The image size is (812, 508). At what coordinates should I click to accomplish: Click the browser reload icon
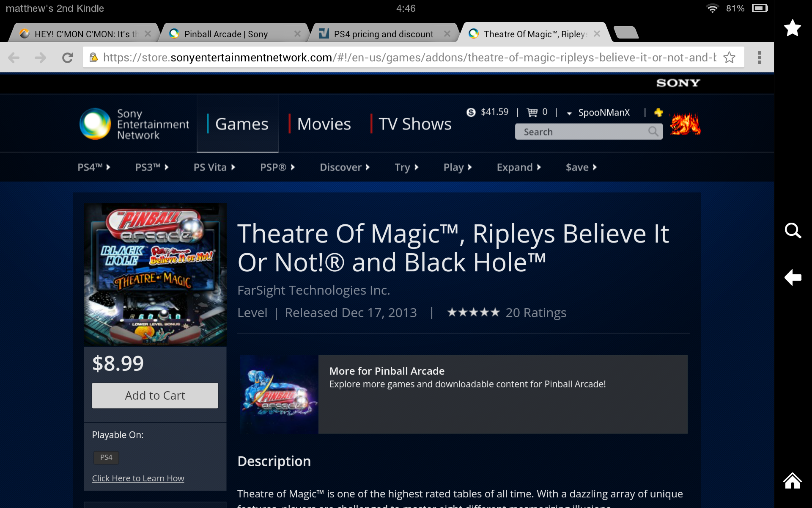tap(67, 58)
